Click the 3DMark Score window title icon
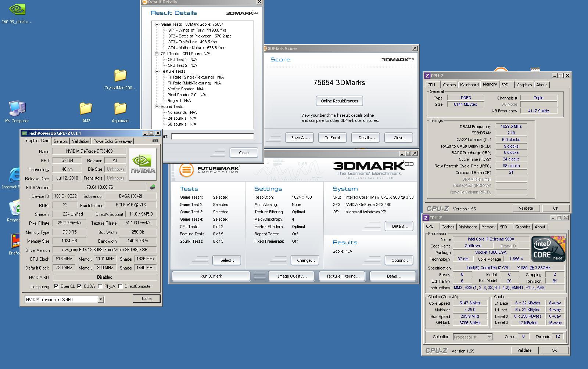The image size is (588, 369). pos(265,48)
